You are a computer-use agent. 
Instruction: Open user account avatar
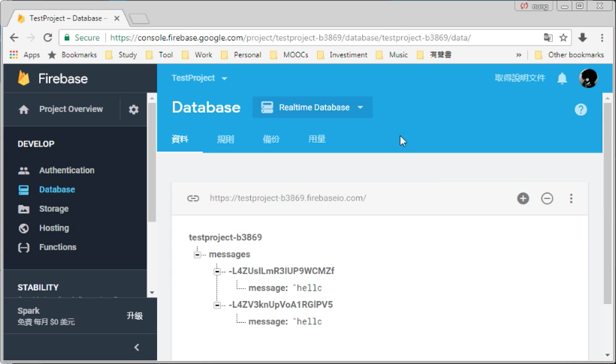pos(588,78)
